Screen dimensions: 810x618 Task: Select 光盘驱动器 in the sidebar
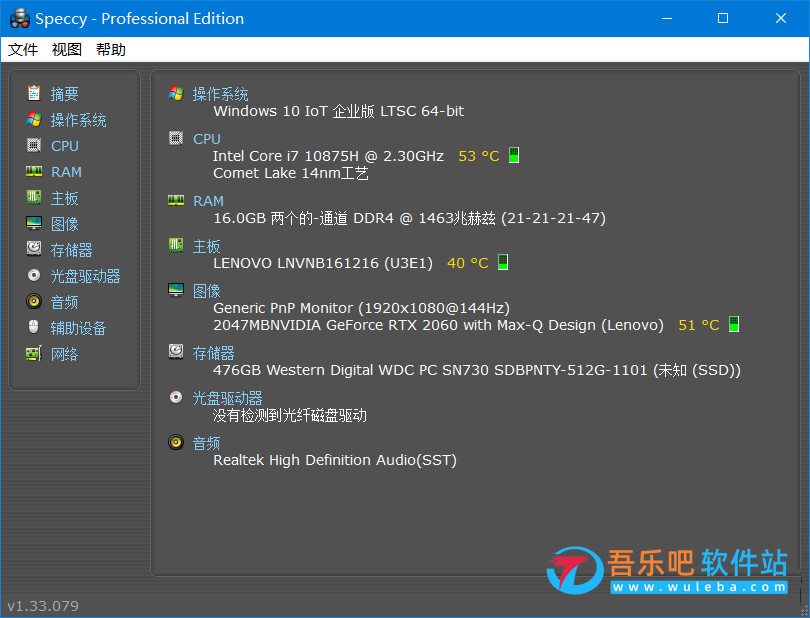[x=85, y=276]
